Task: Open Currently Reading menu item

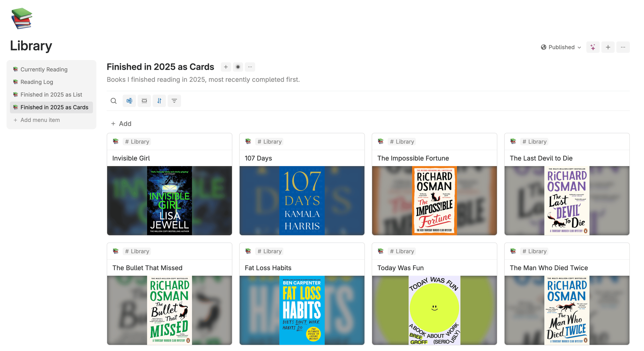Action: click(x=44, y=70)
